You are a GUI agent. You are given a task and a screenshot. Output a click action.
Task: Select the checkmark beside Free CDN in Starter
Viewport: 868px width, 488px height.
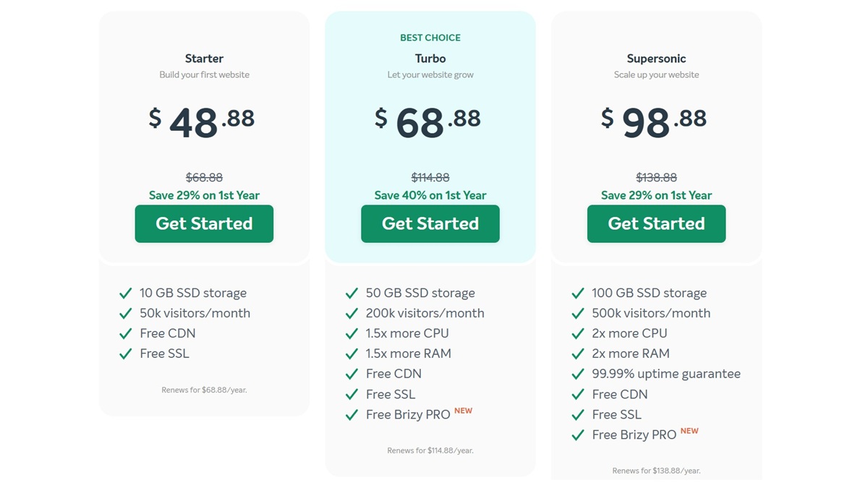pyautogui.click(x=126, y=333)
